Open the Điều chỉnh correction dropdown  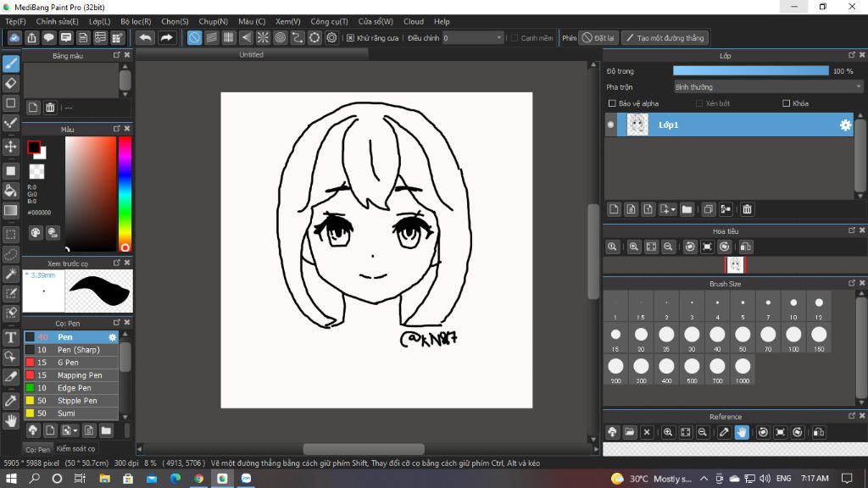coord(473,37)
